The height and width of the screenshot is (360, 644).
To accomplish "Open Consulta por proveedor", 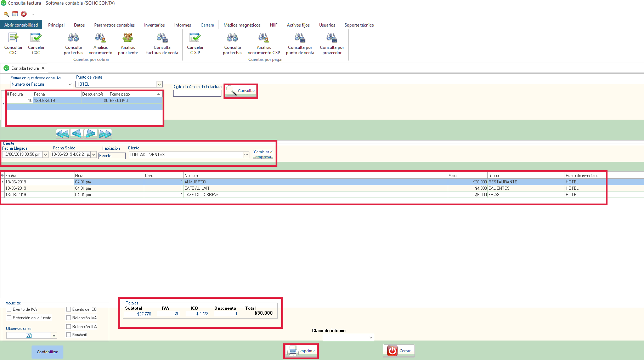I will 332,44.
